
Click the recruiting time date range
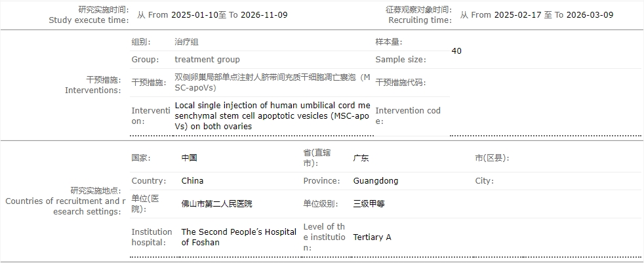click(x=536, y=15)
